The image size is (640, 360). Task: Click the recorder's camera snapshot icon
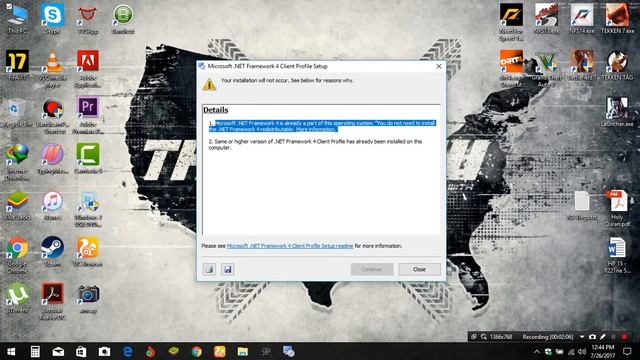tap(592, 337)
